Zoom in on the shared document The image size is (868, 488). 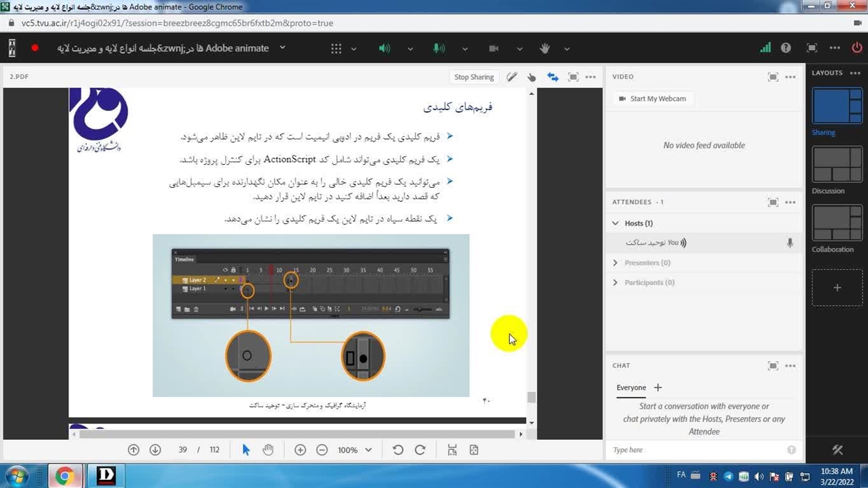pos(300,450)
